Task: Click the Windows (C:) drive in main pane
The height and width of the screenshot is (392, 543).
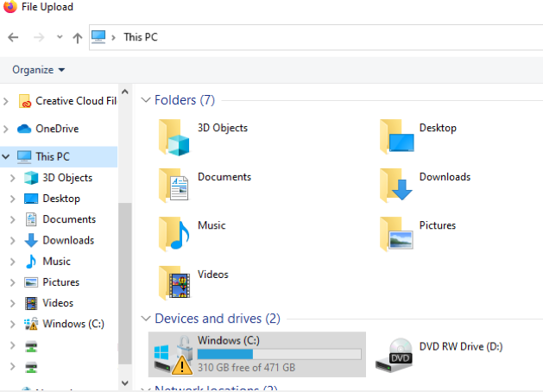Action: [x=256, y=353]
